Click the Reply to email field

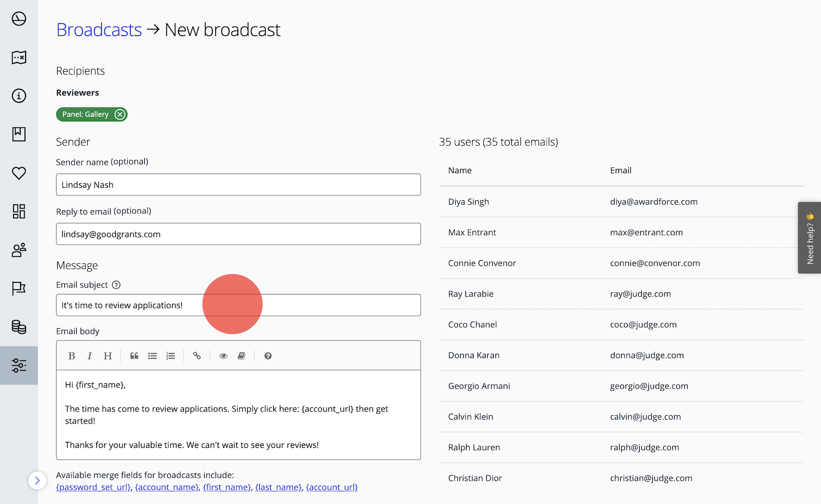pyautogui.click(x=238, y=234)
